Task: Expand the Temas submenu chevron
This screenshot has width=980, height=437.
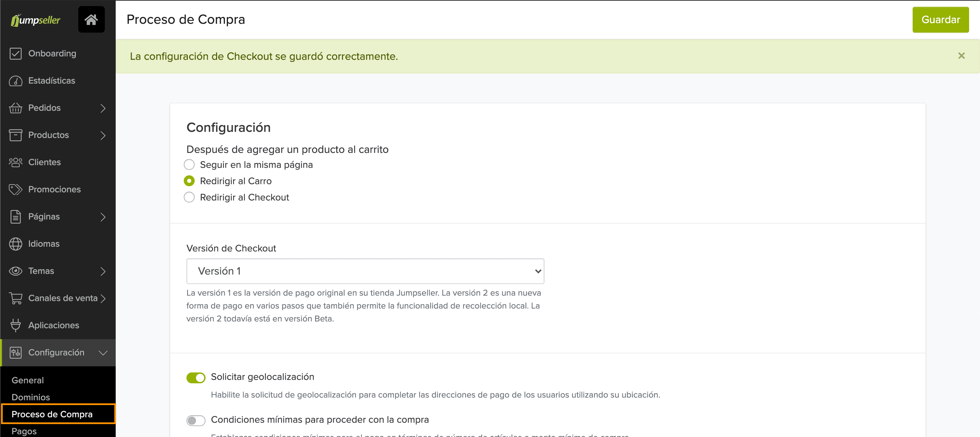Action: (x=103, y=271)
